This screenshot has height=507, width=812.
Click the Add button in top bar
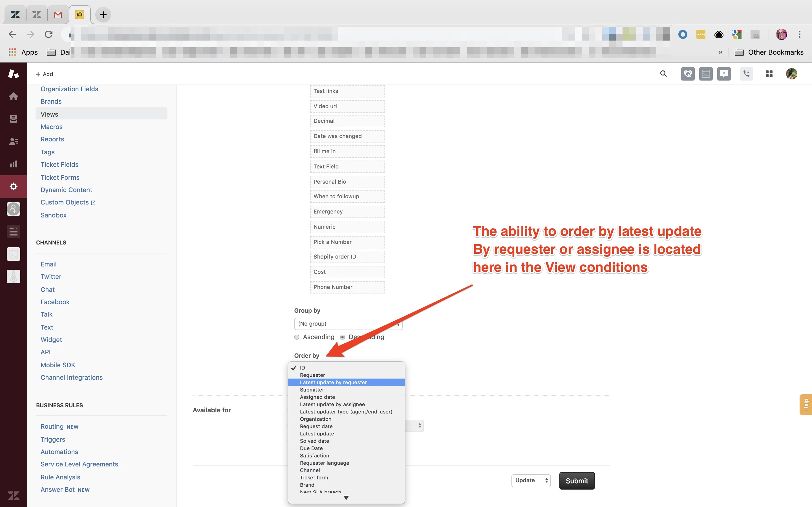pos(45,74)
